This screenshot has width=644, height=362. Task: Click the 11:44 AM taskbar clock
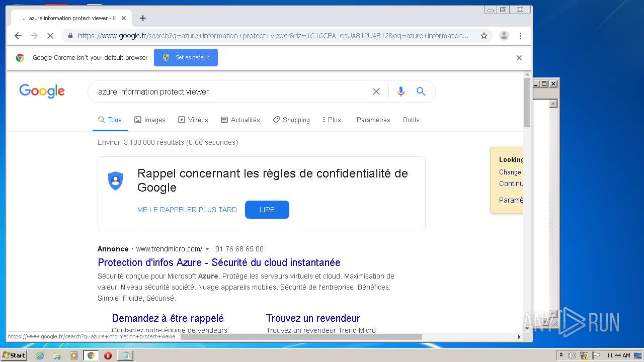pyautogui.click(x=618, y=355)
